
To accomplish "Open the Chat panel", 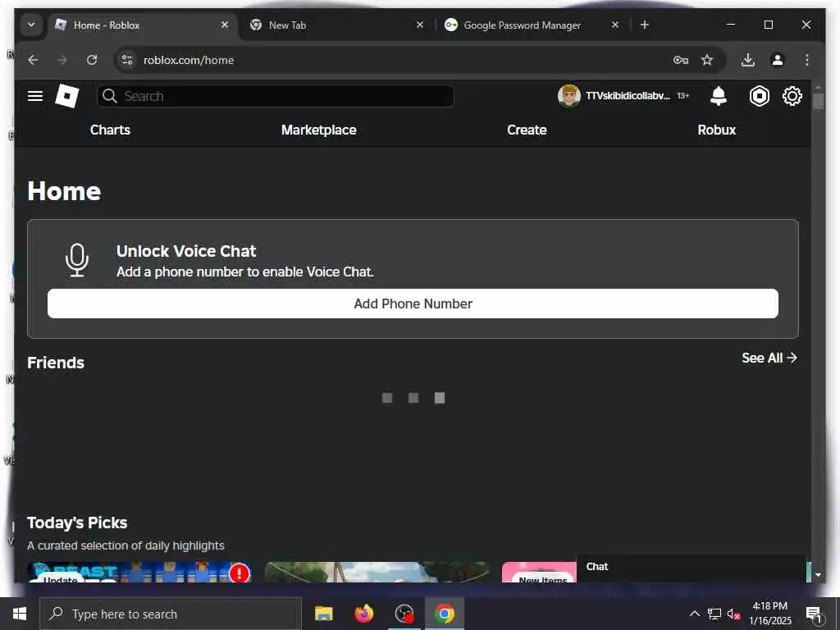I will pyautogui.click(x=691, y=568).
